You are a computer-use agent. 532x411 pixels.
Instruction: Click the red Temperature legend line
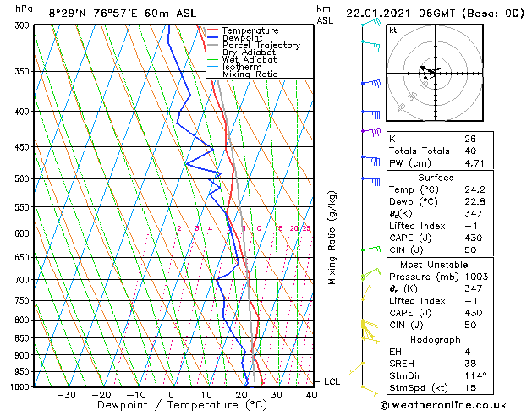[213, 30]
